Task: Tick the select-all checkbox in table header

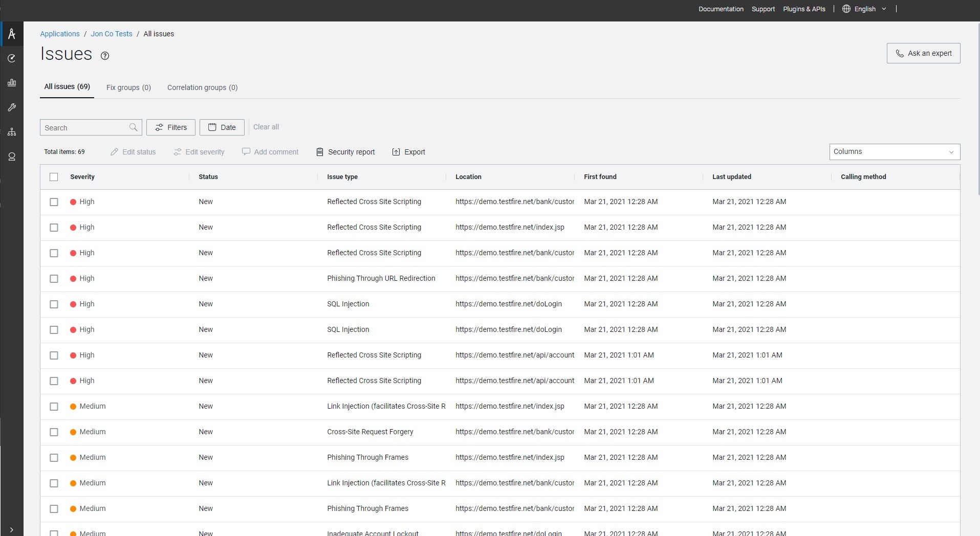Action: tap(54, 177)
